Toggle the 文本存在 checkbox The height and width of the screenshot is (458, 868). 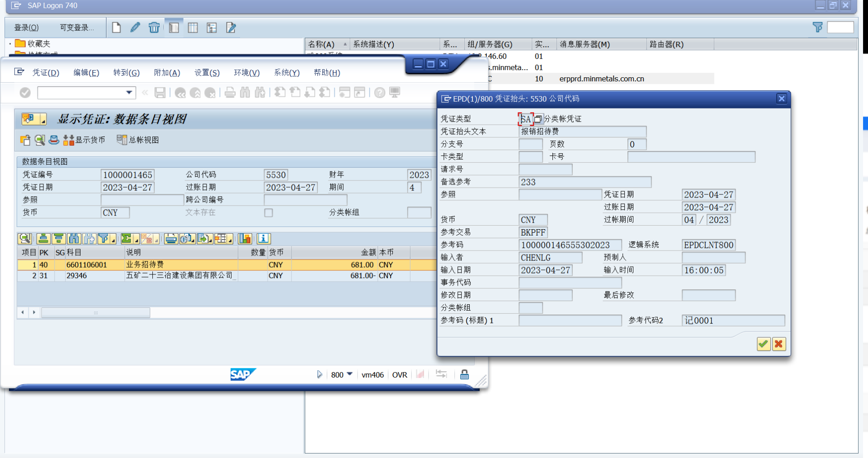[269, 212]
